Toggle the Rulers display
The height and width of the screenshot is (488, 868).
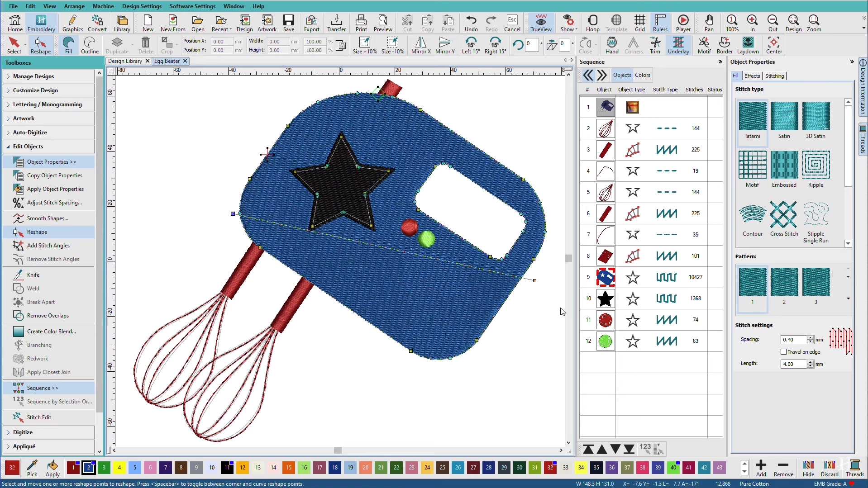tap(660, 23)
